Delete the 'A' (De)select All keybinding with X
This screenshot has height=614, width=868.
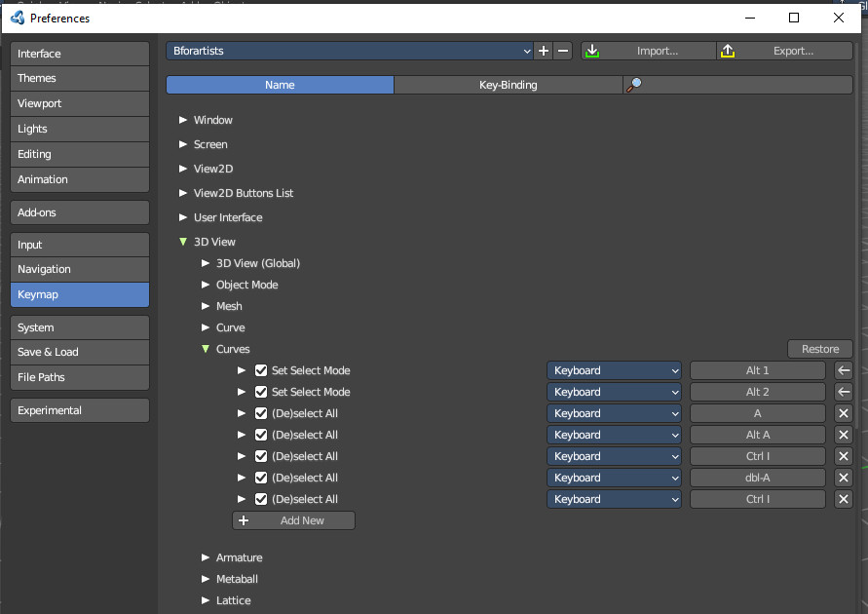pos(844,413)
